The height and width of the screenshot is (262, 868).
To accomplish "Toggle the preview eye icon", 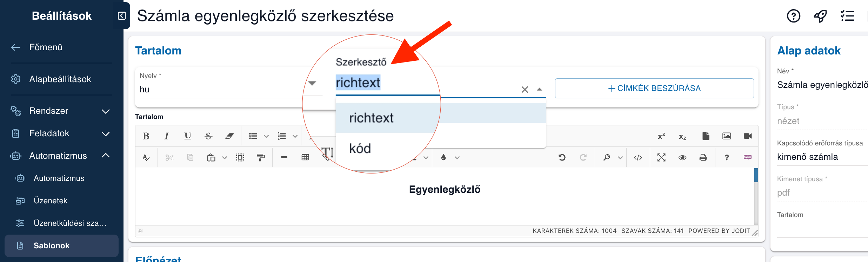I will pyautogui.click(x=682, y=157).
